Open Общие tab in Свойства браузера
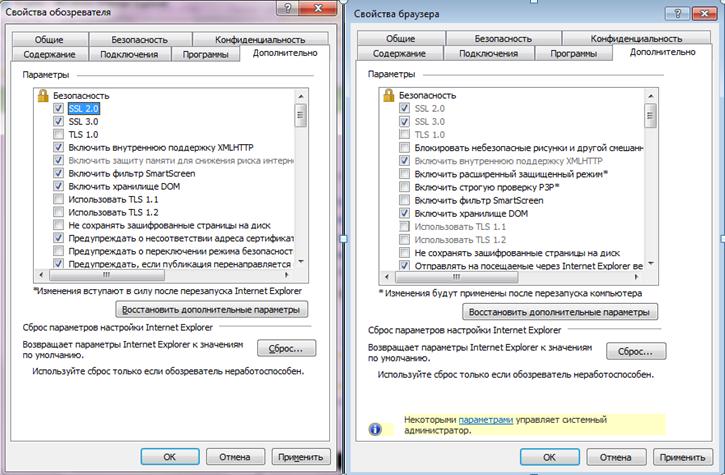This screenshot has height=475, width=725. pyautogui.click(x=400, y=38)
